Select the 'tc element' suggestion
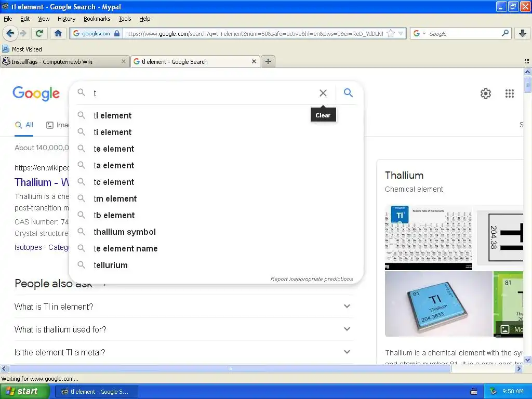 216,182
